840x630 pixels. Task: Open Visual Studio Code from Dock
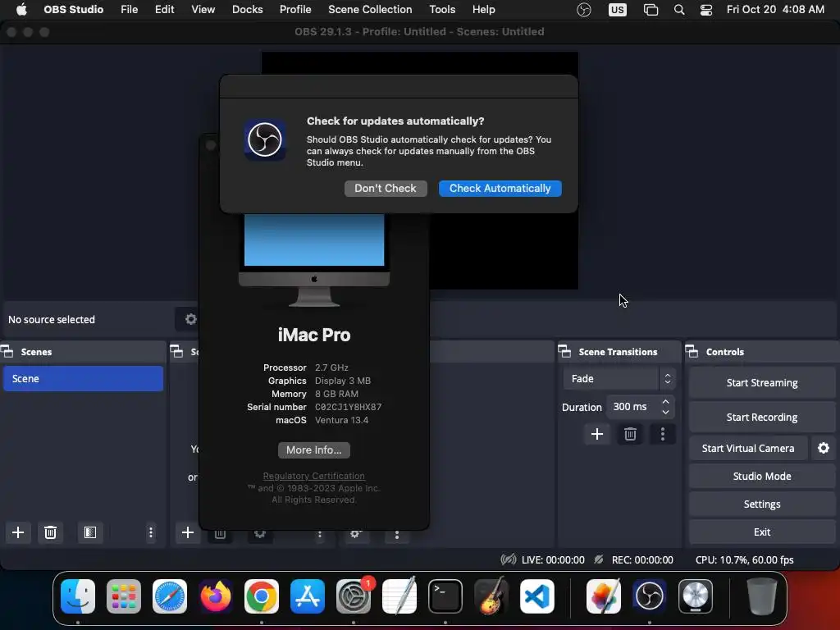click(536, 596)
